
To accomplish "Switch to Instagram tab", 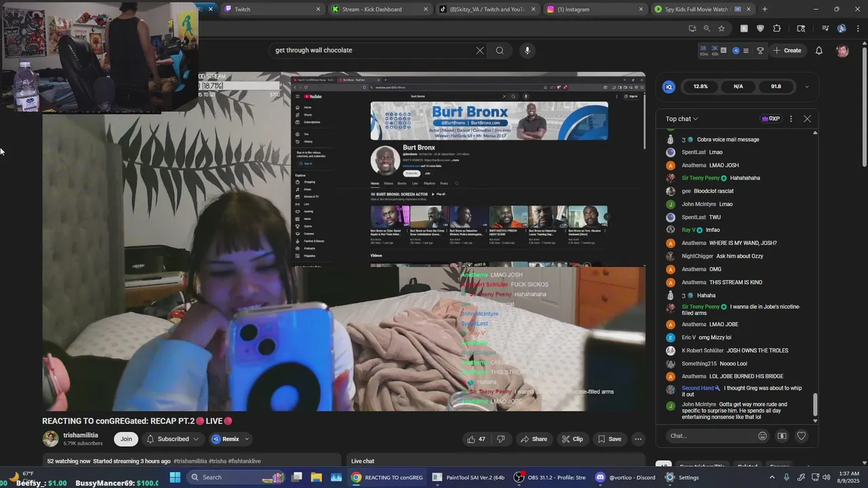I will click(x=595, y=9).
